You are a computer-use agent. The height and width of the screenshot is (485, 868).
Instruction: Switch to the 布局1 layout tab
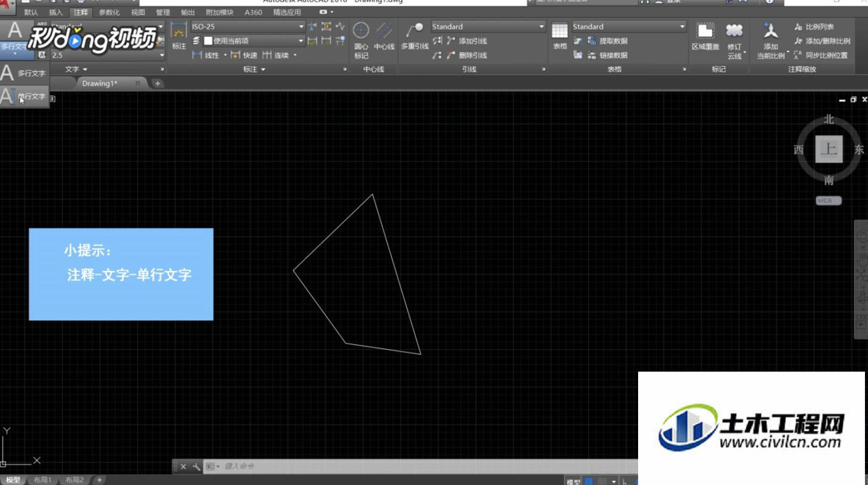(42, 480)
